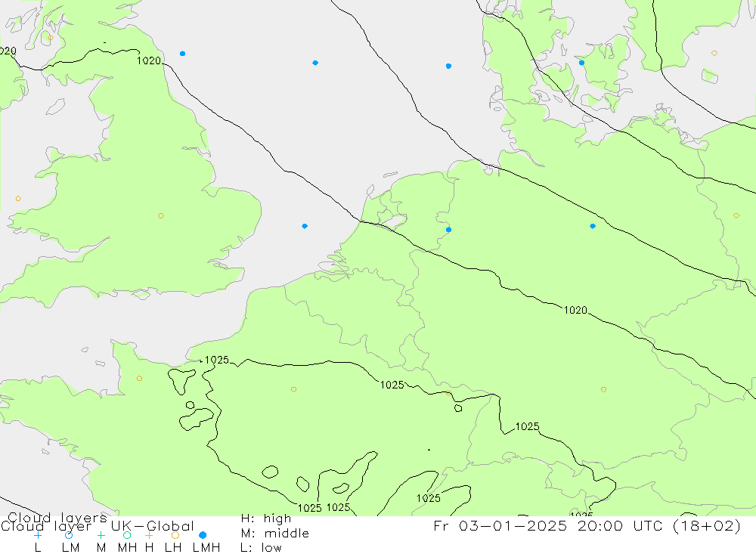756x554 pixels.
Task: Click the 'L: low' legend text
Action: [x=261, y=548]
